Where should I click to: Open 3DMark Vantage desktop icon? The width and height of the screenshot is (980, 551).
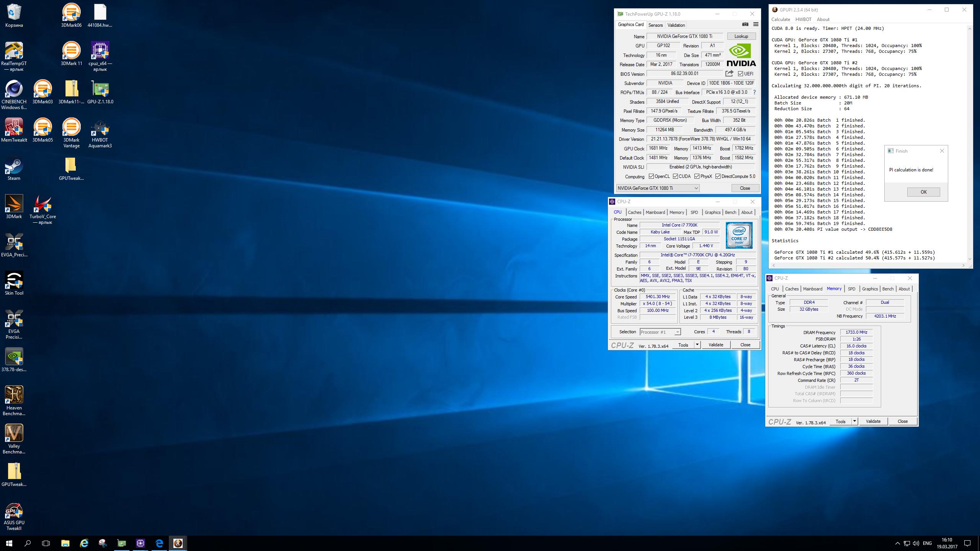point(71,133)
